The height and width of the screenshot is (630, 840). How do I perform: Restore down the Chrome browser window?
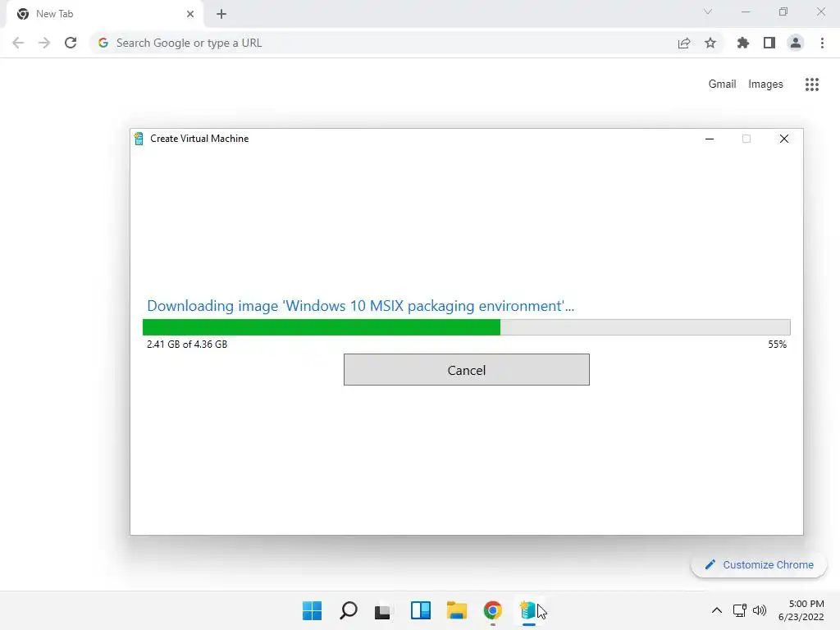(x=783, y=11)
